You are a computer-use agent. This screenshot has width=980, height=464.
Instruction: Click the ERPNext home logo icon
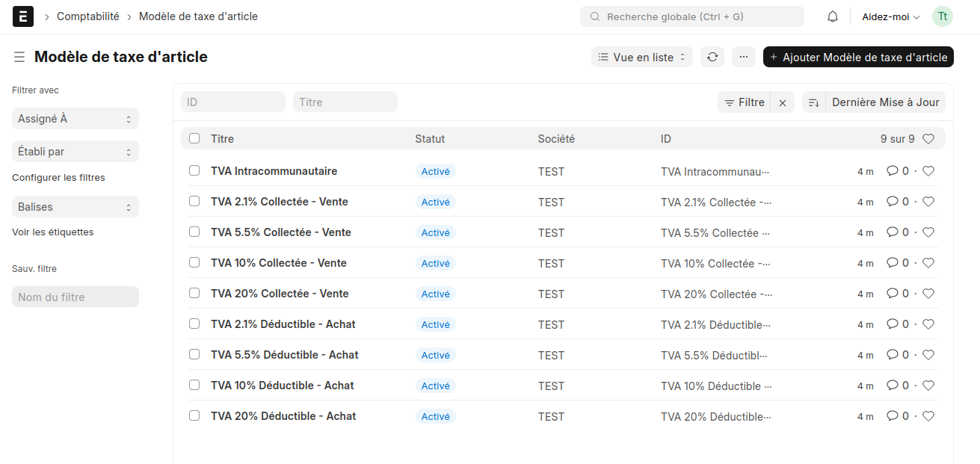pyautogui.click(x=23, y=16)
